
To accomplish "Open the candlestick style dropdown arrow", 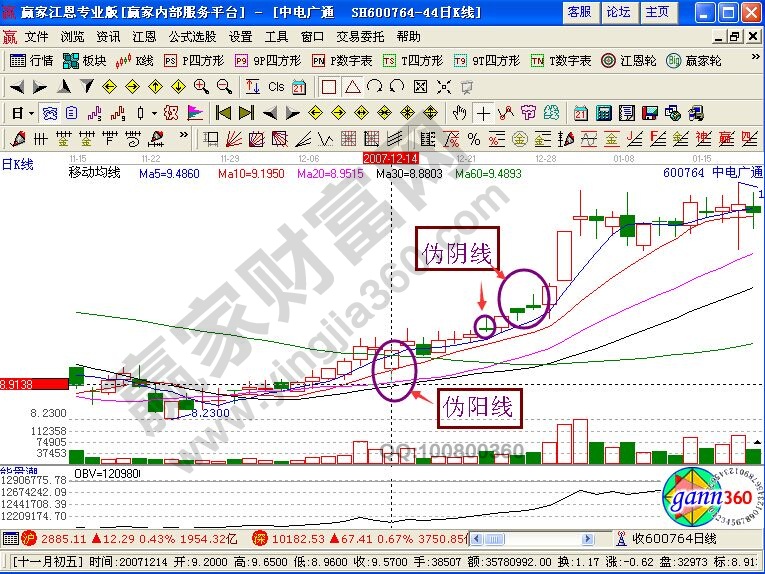I will (x=154, y=113).
